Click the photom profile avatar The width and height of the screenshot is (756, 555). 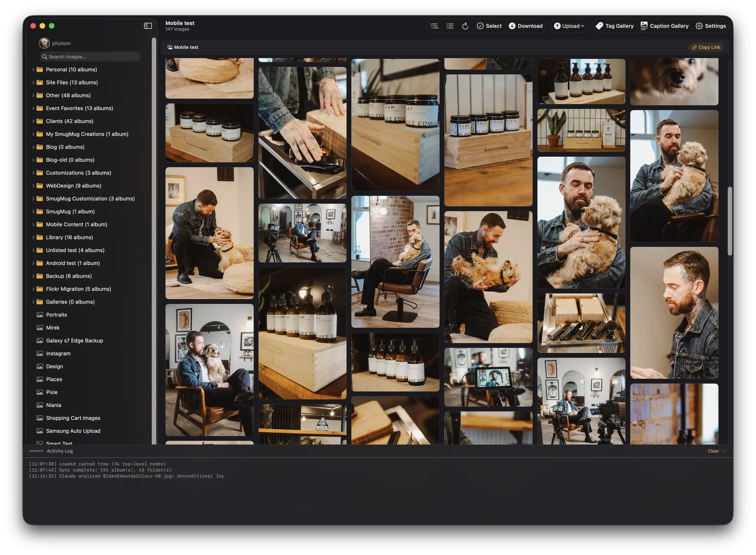(44, 43)
